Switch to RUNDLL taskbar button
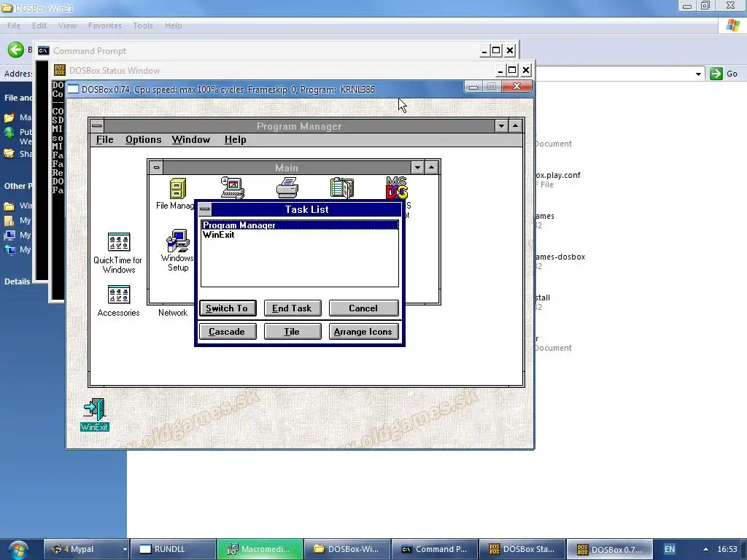Screen dimensions: 747x560 (x=174, y=549)
